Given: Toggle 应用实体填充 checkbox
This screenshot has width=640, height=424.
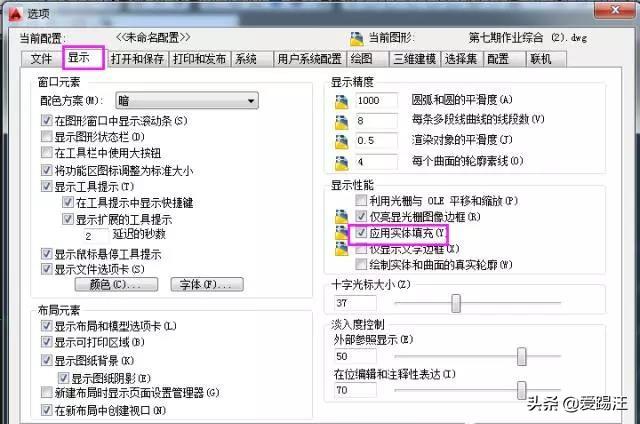Looking at the screenshot, I should tap(361, 233).
